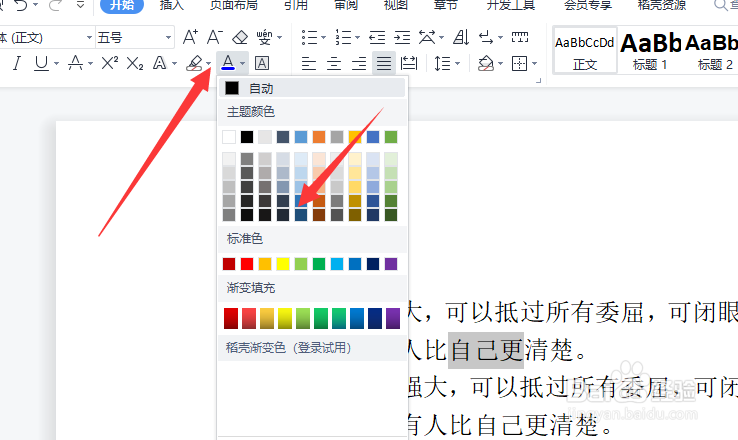This screenshot has height=440, width=738.
Task: Toggle italic formatting
Action: pos(17,63)
